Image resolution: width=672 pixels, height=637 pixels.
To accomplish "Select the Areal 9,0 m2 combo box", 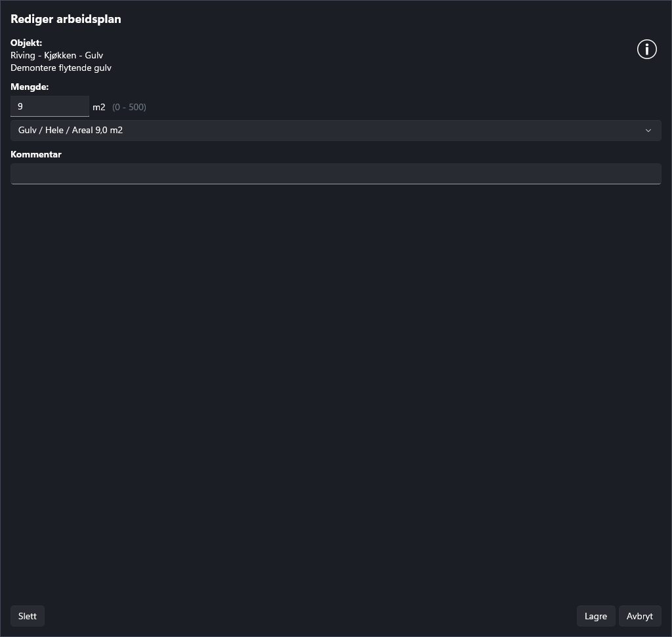I will (335, 130).
